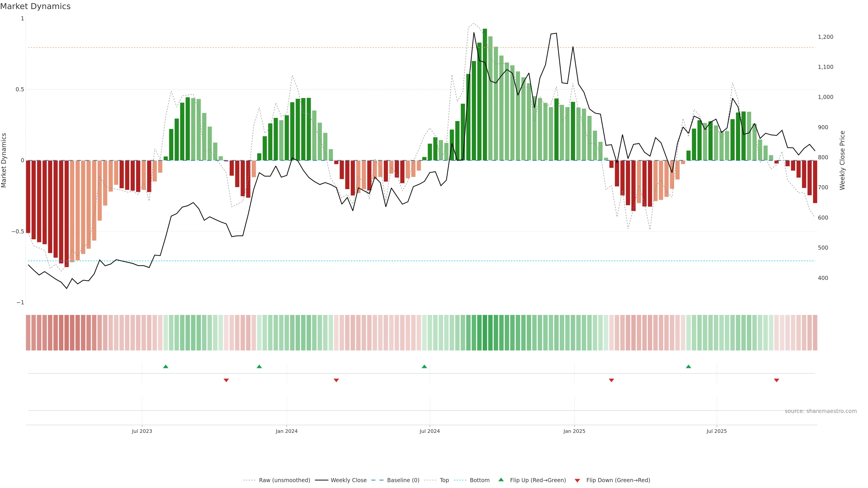Click red flip-down marker after Jan 2025

pos(611,380)
